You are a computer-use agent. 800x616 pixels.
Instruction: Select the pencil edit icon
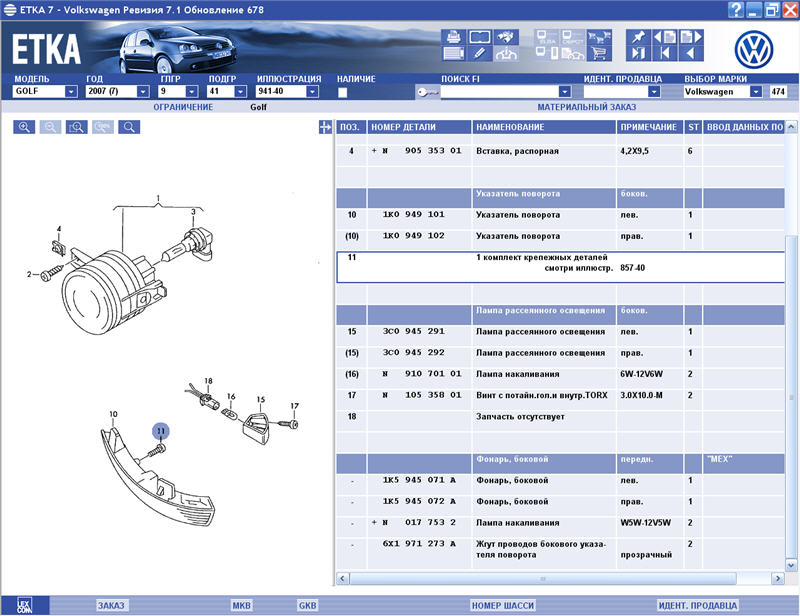[480, 53]
